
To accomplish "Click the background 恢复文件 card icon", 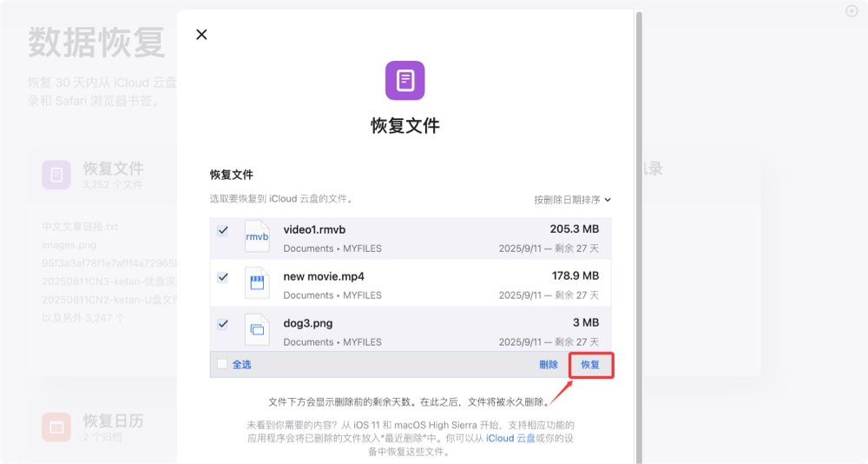I will point(56,176).
